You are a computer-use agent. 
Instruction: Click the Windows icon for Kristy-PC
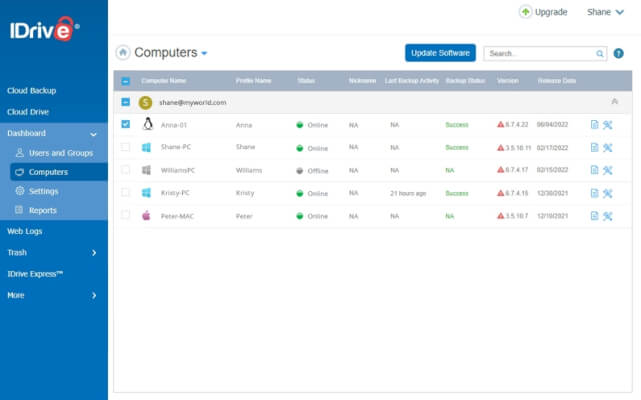coord(146,193)
